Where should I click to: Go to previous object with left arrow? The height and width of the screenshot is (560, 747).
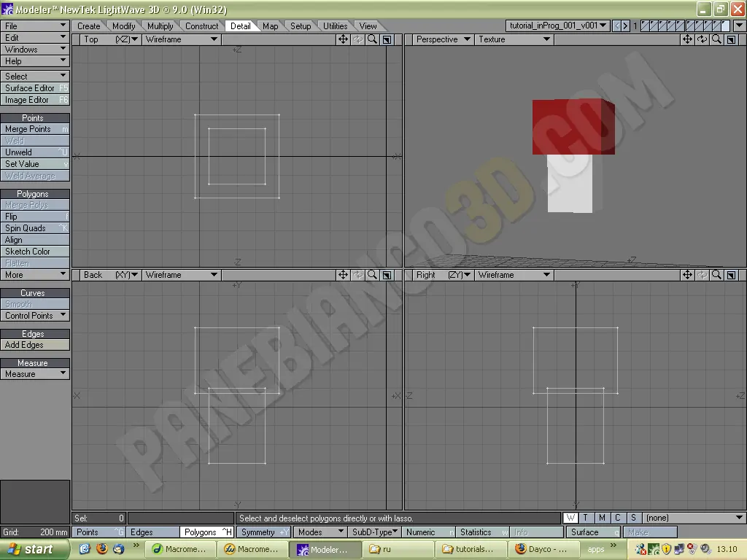(x=617, y=26)
